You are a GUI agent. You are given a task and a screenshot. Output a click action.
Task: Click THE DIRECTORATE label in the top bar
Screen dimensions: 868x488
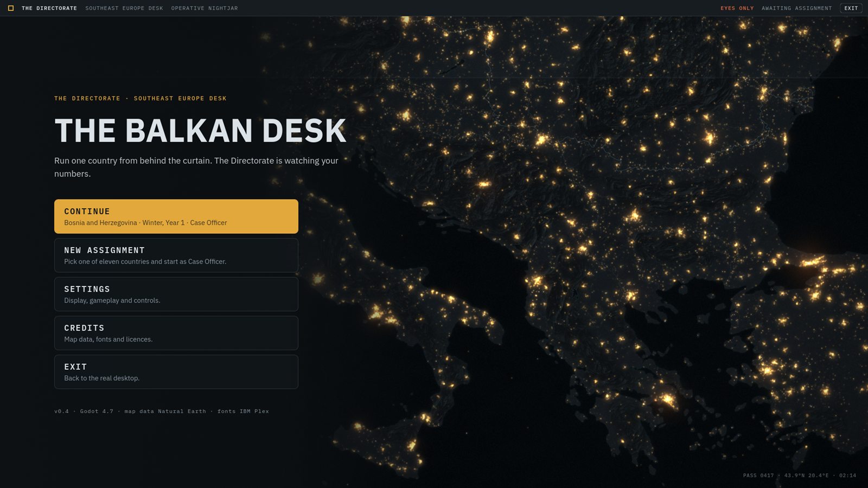click(49, 8)
